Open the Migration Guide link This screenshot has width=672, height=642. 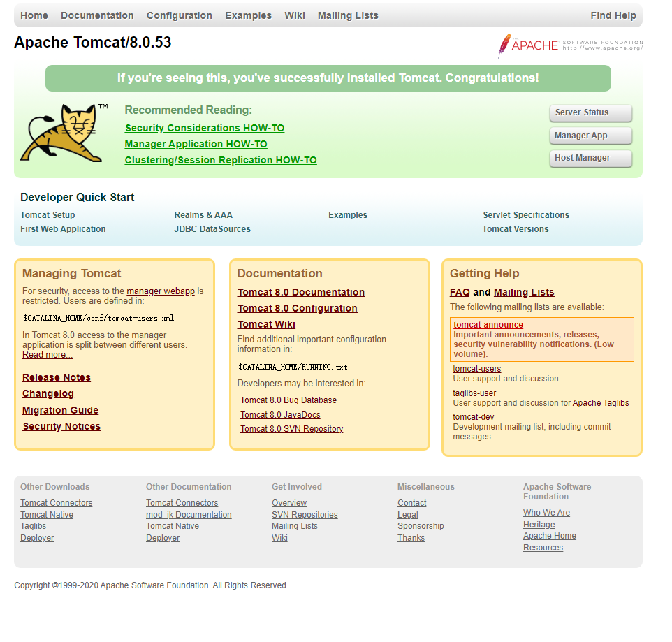click(x=61, y=410)
